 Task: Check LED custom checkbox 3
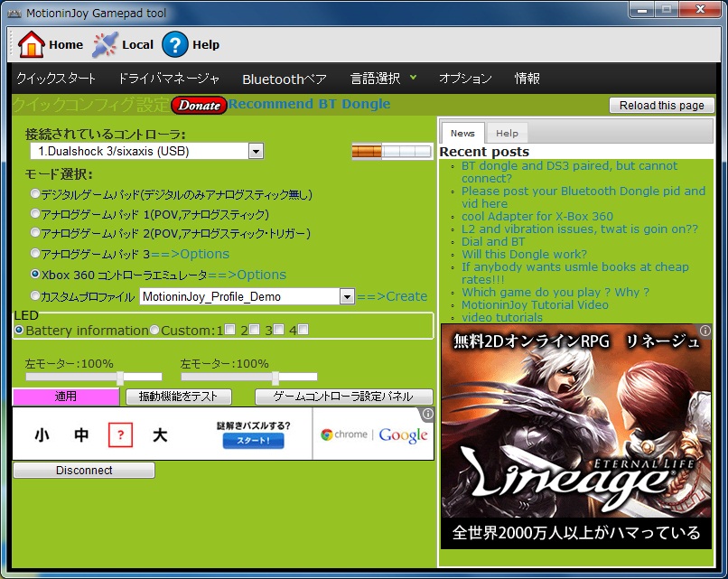point(278,329)
